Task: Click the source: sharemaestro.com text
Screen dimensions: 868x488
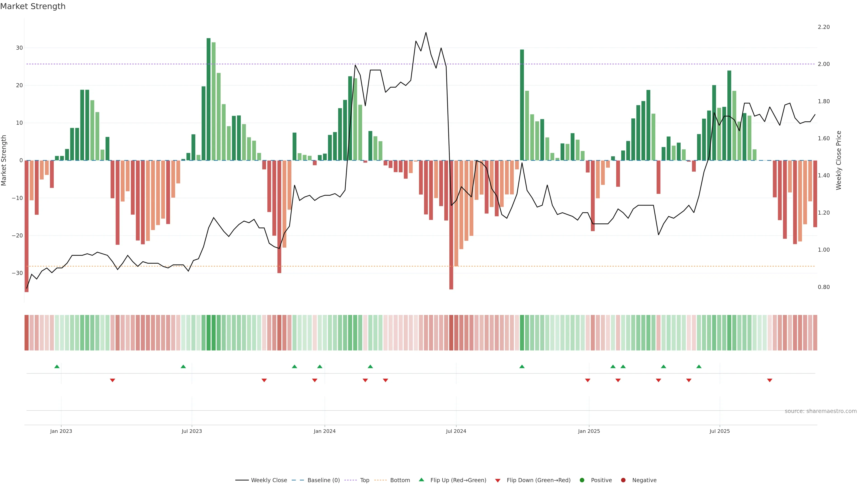Action: coord(821,411)
